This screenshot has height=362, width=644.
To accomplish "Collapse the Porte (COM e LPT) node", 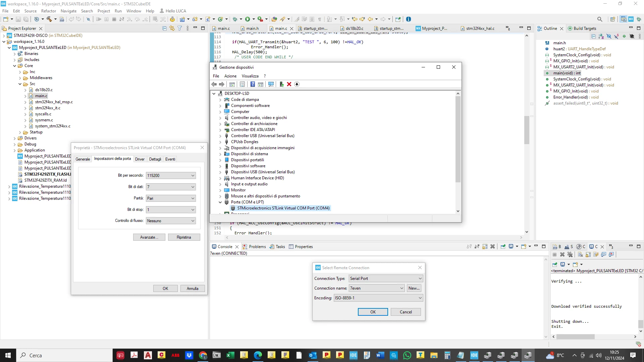I will pyautogui.click(x=220, y=202).
